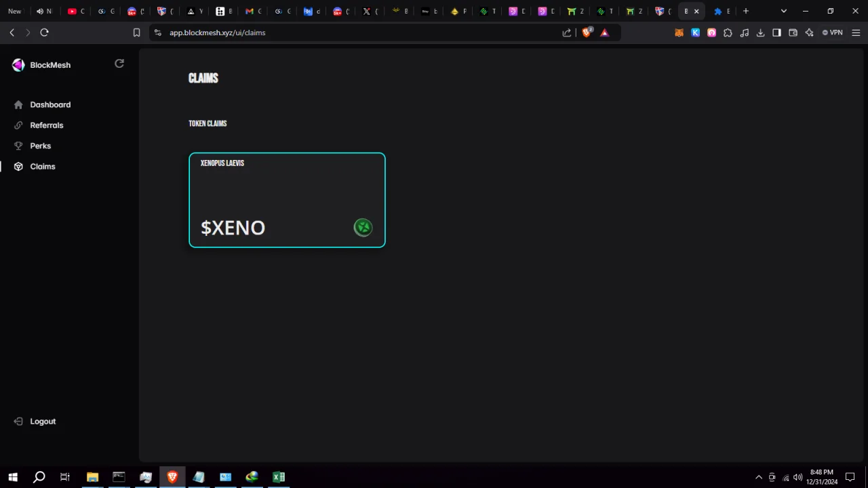
Task: Open the Brave browser taskbar icon
Action: [x=172, y=477]
